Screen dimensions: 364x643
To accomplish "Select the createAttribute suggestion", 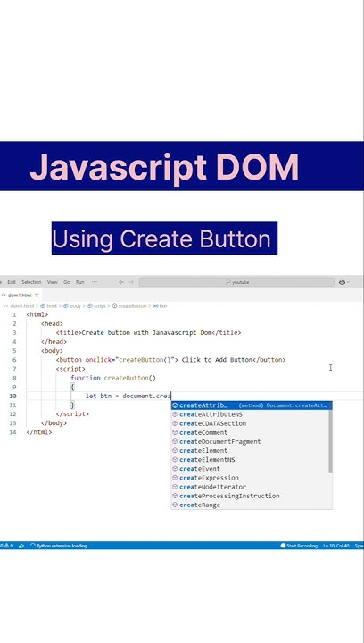I will [252, 405].
